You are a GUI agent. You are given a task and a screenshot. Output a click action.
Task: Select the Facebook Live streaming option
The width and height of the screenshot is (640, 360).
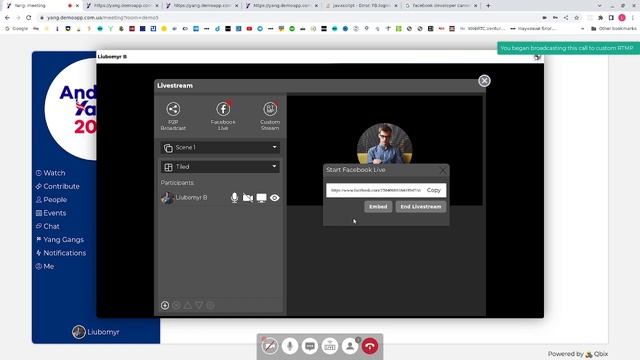[223, 116]
